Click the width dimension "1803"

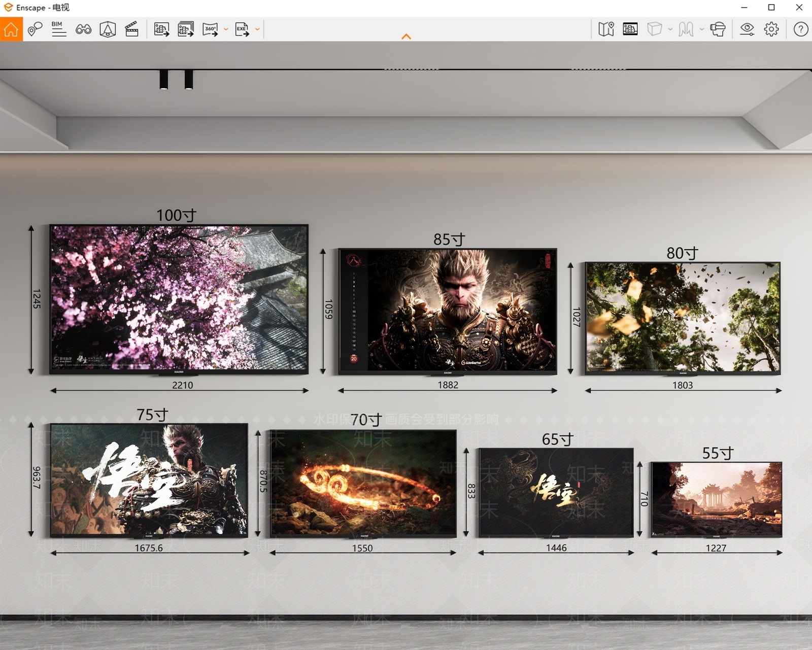click(x=683, y=385)
